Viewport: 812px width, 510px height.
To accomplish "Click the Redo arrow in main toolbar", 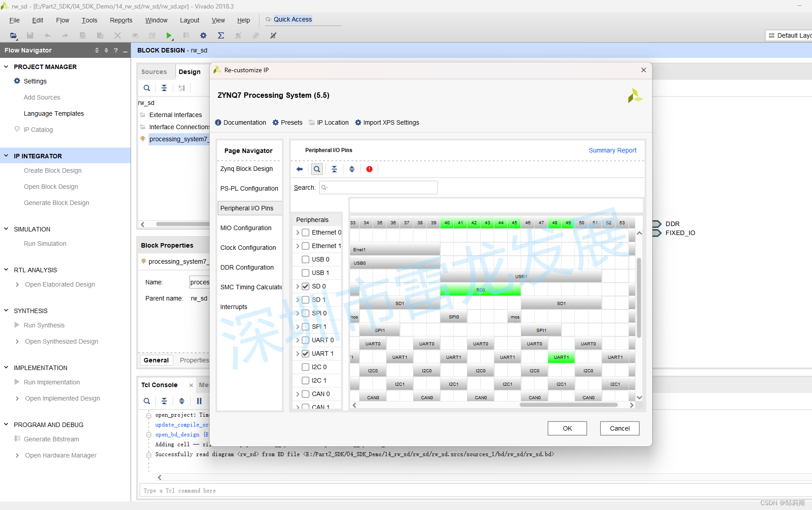I will coord(65,35).
